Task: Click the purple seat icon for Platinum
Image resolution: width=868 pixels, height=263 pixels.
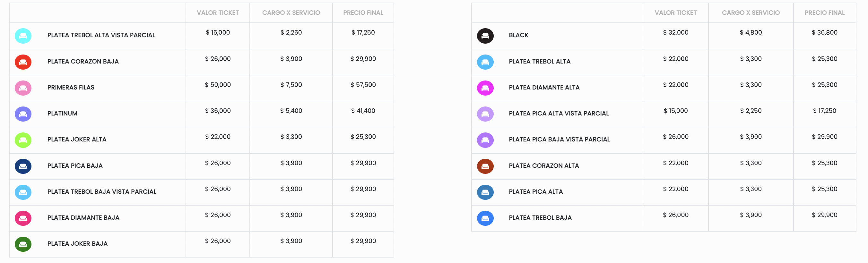Action: (23, 114)
